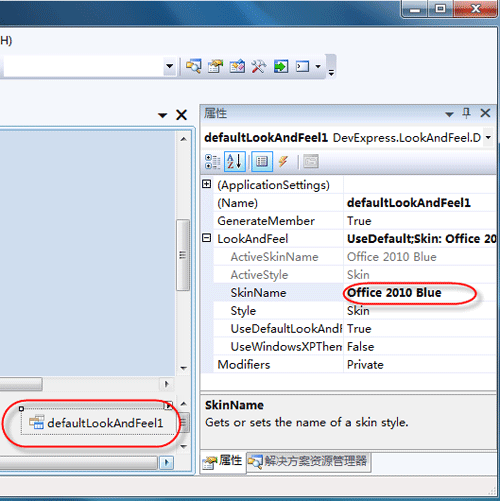Pin the 属性 panel with the pushpin
This screenshot has width=500, height=501.
[x=467, y=113]
